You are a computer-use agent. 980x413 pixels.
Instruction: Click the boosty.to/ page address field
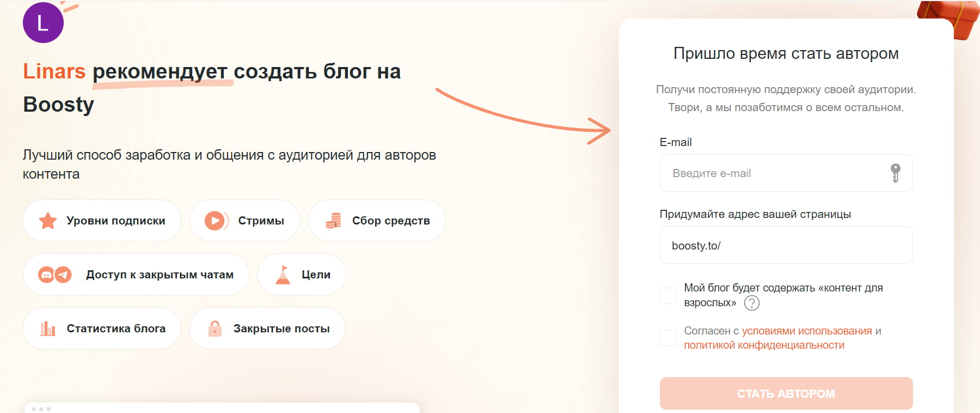pyautogui.click(x=786, y=245)
